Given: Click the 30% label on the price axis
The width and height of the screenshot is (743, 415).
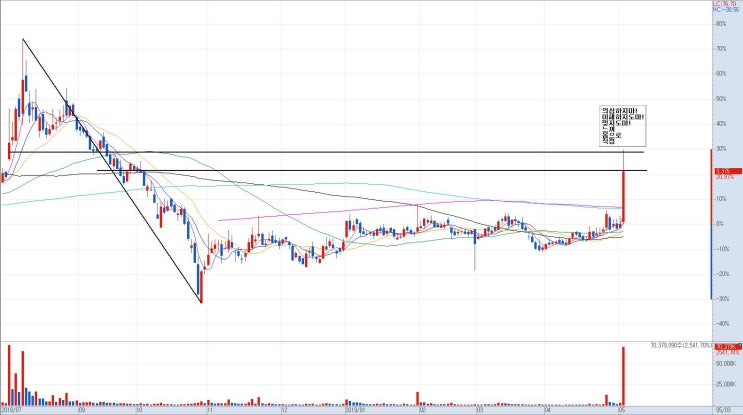Looking at the screenshot, I should 721,149.
